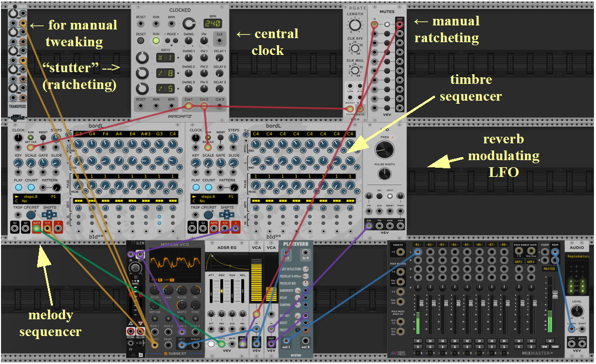Viewport: 596px width, 364px height.
Task: Toggle the first mute button on MUTES module
Action: [387, 24]
